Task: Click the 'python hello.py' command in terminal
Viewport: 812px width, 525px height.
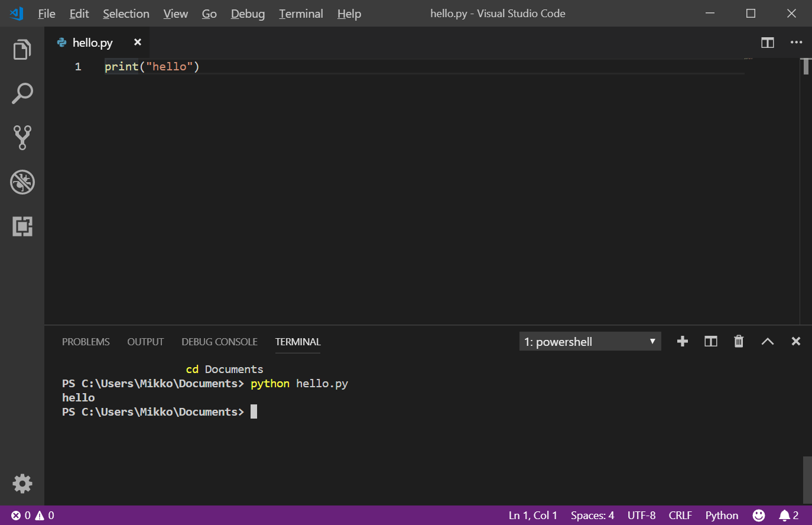Action: coord(299,384)
